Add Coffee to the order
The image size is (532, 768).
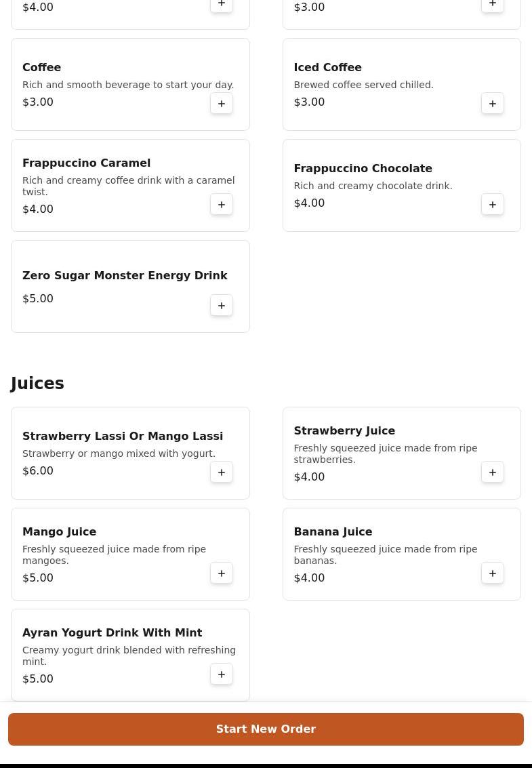pyautogui.click(x=222, y=103)
